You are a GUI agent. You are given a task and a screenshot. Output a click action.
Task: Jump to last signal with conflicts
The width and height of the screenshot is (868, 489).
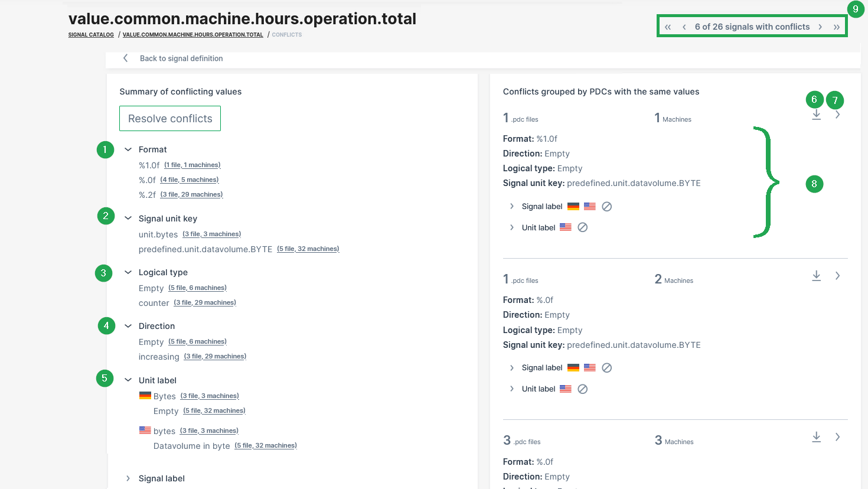[x=836, y=27]
